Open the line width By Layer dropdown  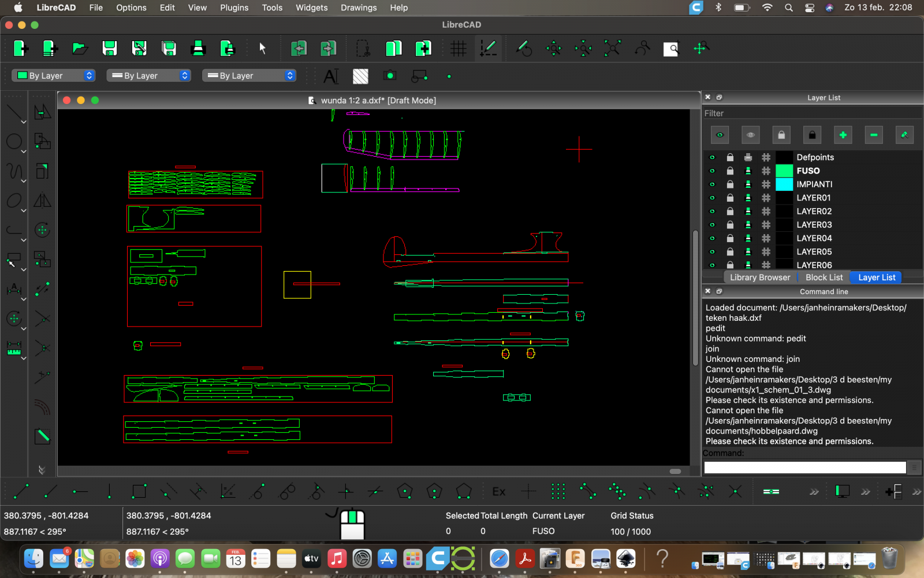pos(149,76)
